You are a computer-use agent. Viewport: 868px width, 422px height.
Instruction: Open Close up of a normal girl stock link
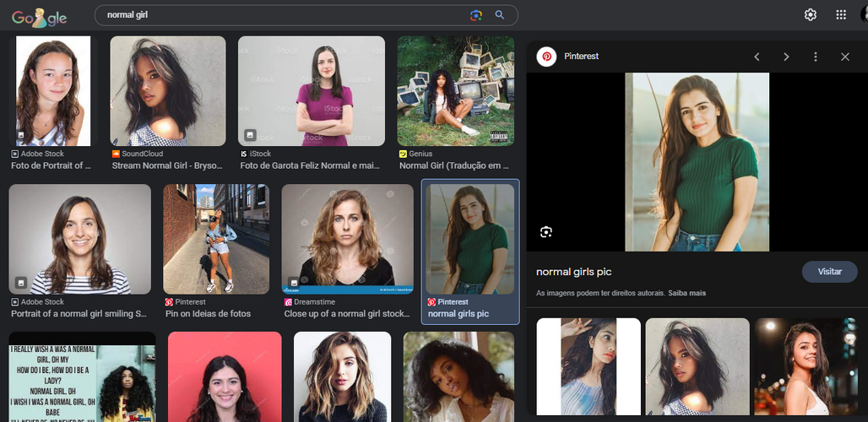[347, 314]
